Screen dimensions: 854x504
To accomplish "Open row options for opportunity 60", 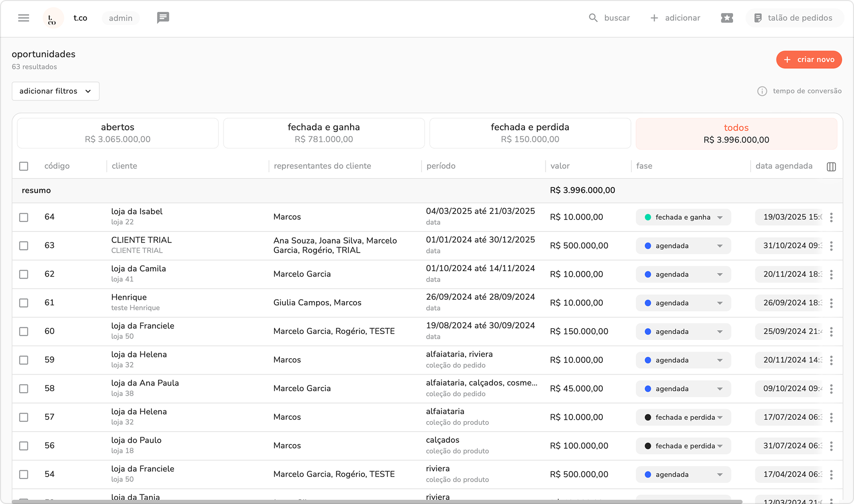I will [x=831, y=332].
